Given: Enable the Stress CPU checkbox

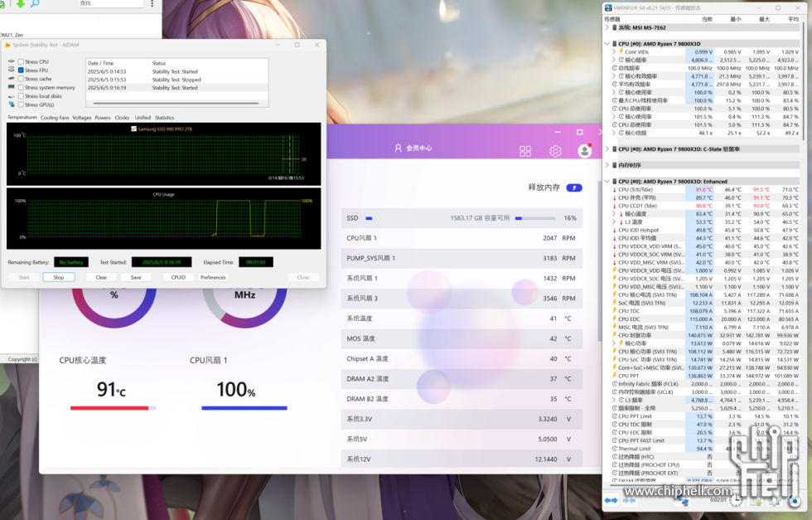Looking at the screenshot, I should click(x=21, y=61).
